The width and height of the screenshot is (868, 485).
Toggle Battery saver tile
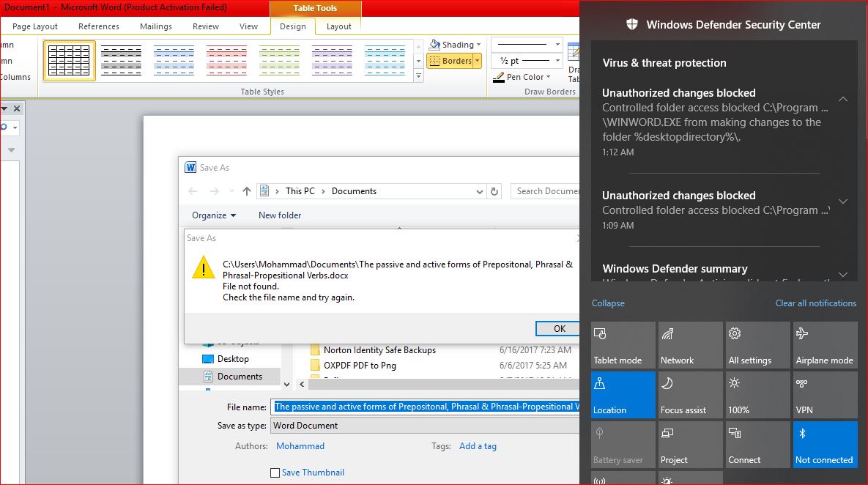pos(623,445)
